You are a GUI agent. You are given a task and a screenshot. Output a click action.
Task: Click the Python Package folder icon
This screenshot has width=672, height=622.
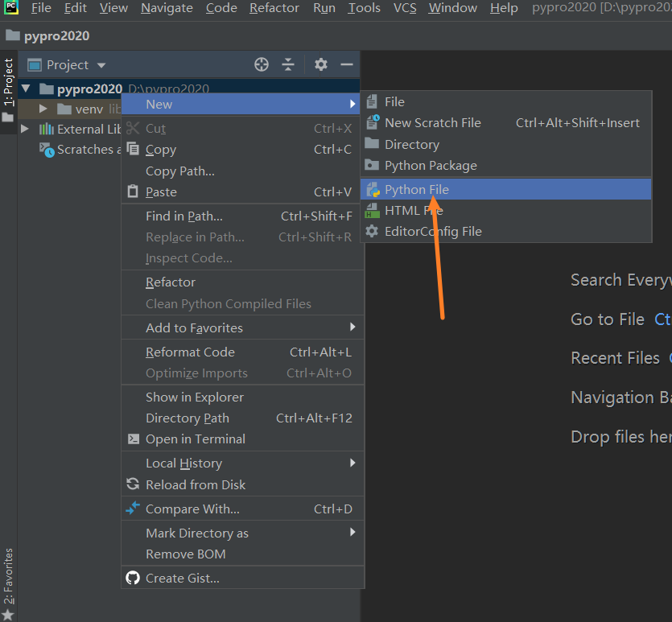coord(372,165)
